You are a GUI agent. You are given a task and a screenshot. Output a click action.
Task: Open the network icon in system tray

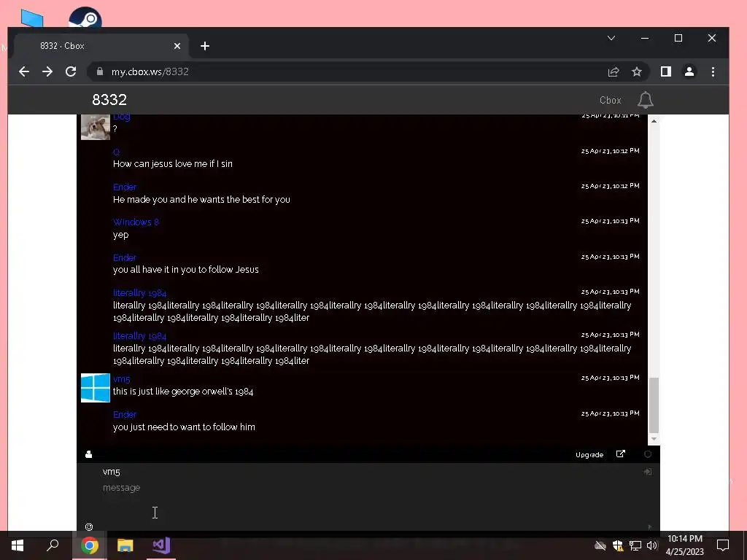[635, 545]
